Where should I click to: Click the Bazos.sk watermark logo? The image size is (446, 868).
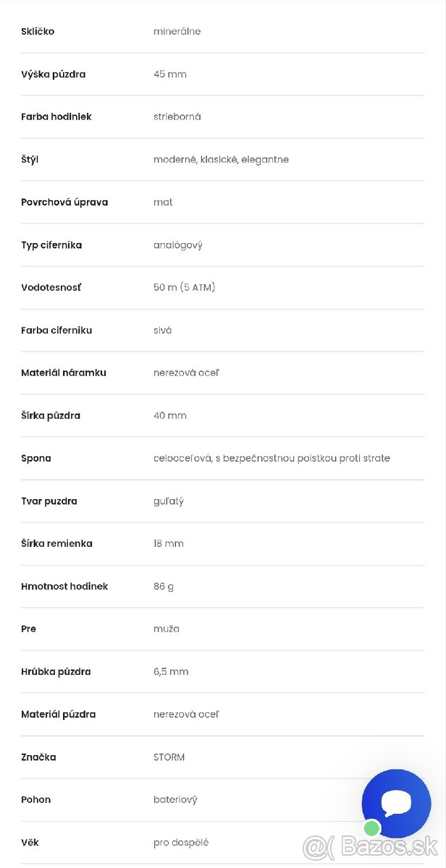(x=371, y=846)
